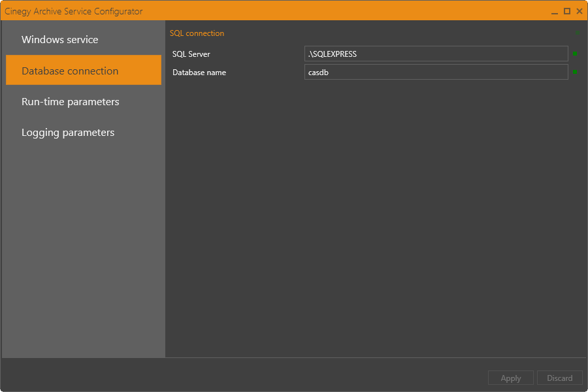Click the Apply button
The width and height of the screenshot is (588, 392).
pyautogui.click(x=510, y=378)
